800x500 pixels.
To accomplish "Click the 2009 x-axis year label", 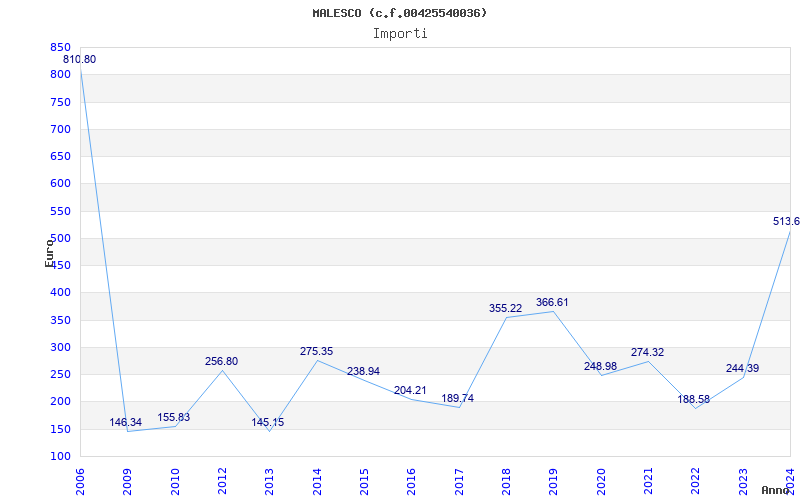I will (128, 482).
